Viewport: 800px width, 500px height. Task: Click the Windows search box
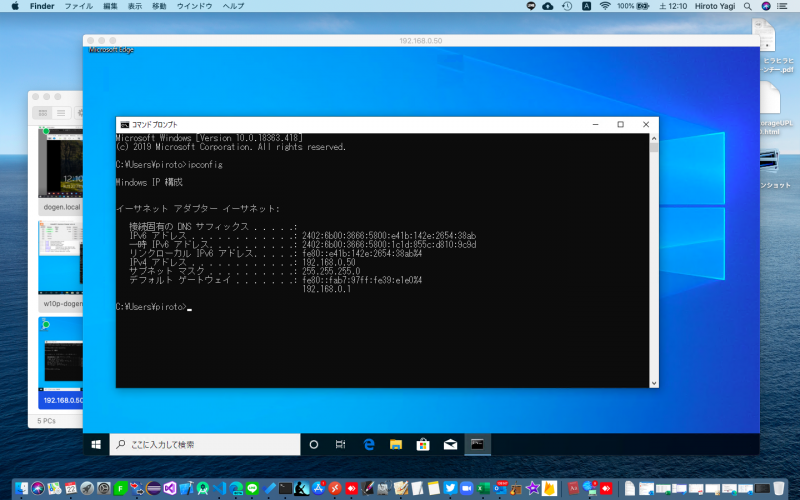tap(205, 444)
